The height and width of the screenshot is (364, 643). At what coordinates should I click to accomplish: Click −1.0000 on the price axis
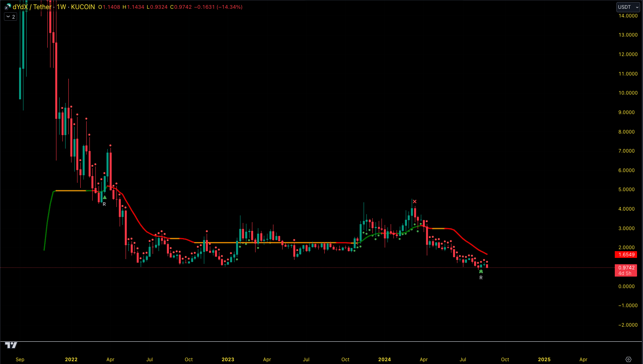coord(628,306)
